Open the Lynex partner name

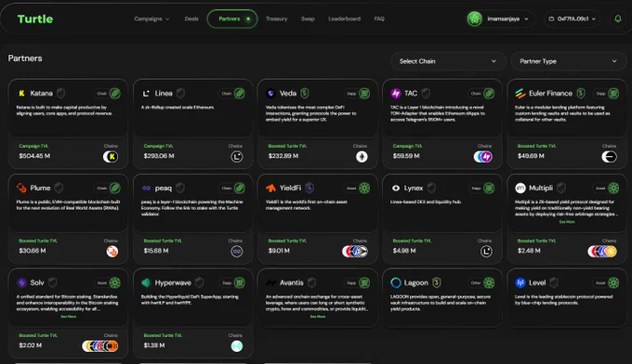(x=414, y=188)
